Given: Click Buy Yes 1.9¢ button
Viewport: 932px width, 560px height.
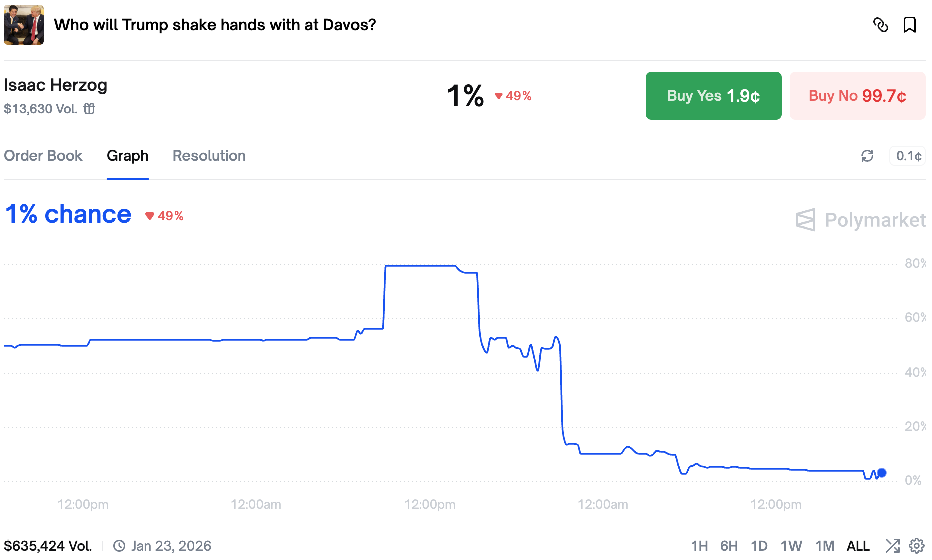Looking at the screenshot, I should point(713,96).
